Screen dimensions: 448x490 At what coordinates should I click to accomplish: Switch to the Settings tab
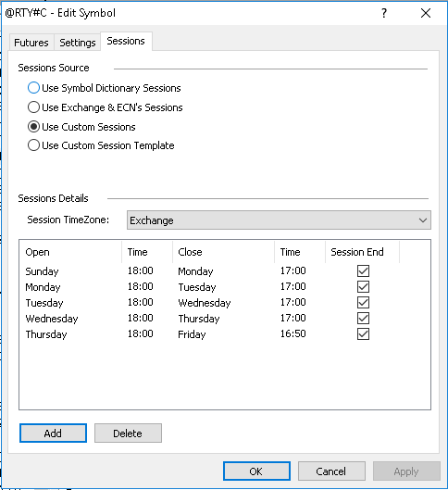(78, 43)
